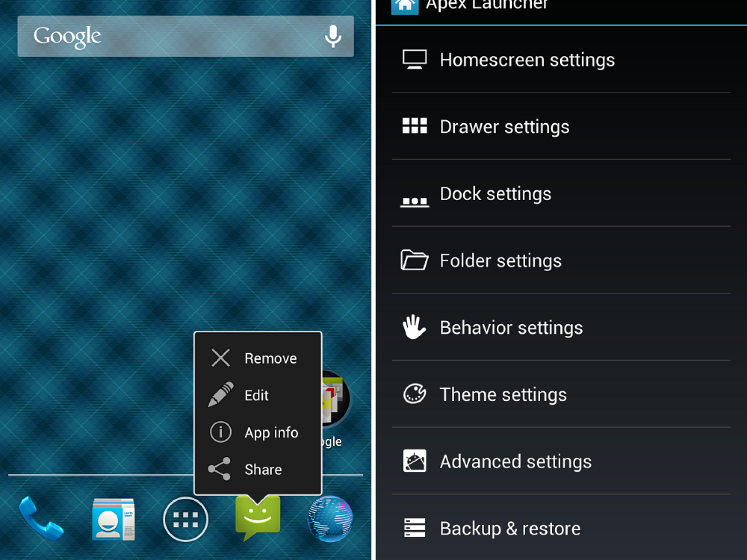The height and width of the screenshot is (560, 747).
Task: Select Remove from the popup menu
Action: (258, 358)
